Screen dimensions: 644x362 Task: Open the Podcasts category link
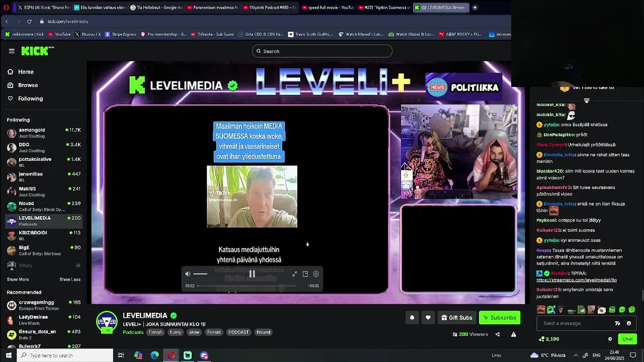click(x=133, y=332)
